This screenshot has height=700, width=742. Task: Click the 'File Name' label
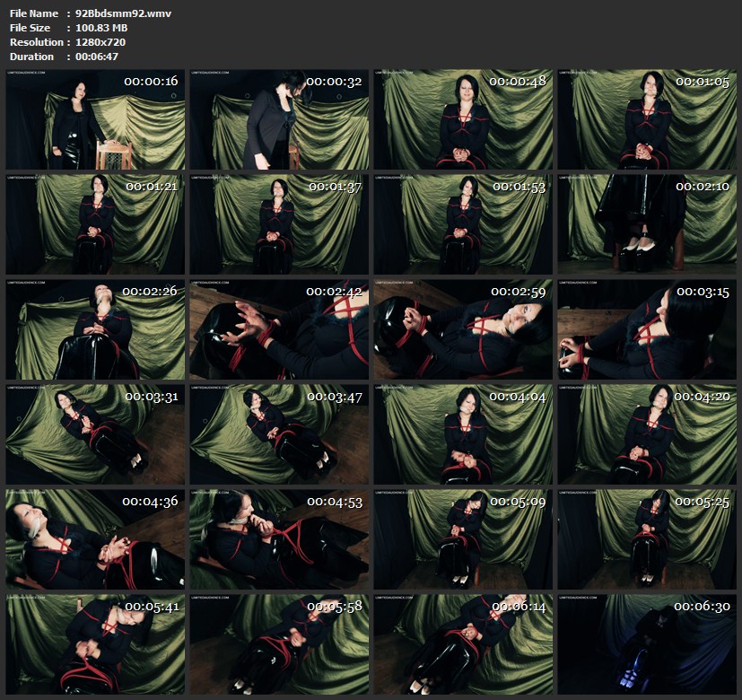[x=33, y=13]
